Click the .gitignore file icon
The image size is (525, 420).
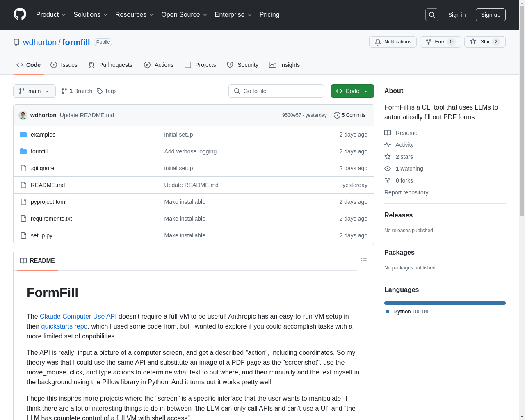coord(23,168)
